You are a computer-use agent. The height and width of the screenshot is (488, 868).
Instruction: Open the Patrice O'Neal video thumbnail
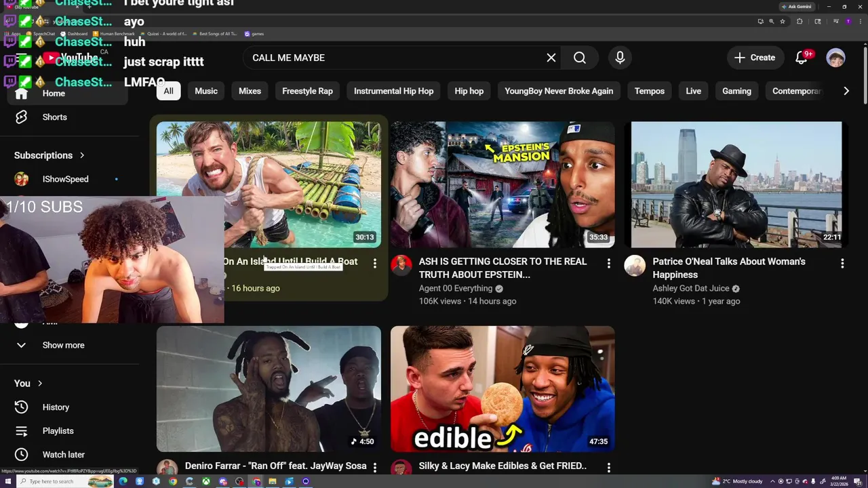coord(736,185)
